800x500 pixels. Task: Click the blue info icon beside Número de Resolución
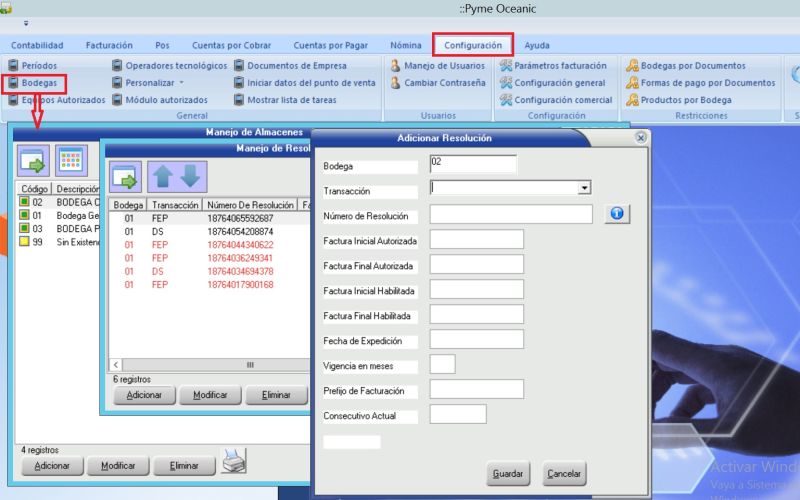click(x=617, y=213)
